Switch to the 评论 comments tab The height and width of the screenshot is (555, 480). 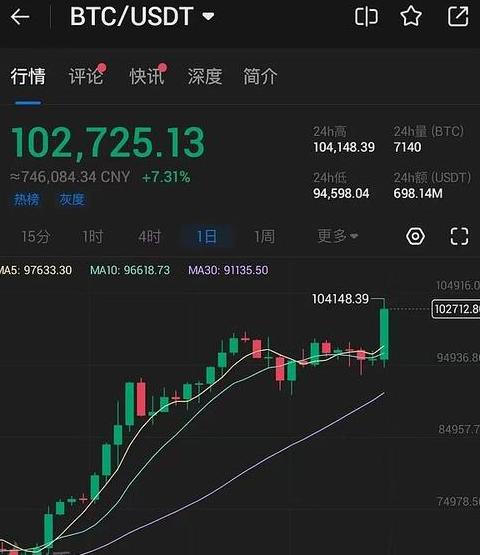pos(86,76)
